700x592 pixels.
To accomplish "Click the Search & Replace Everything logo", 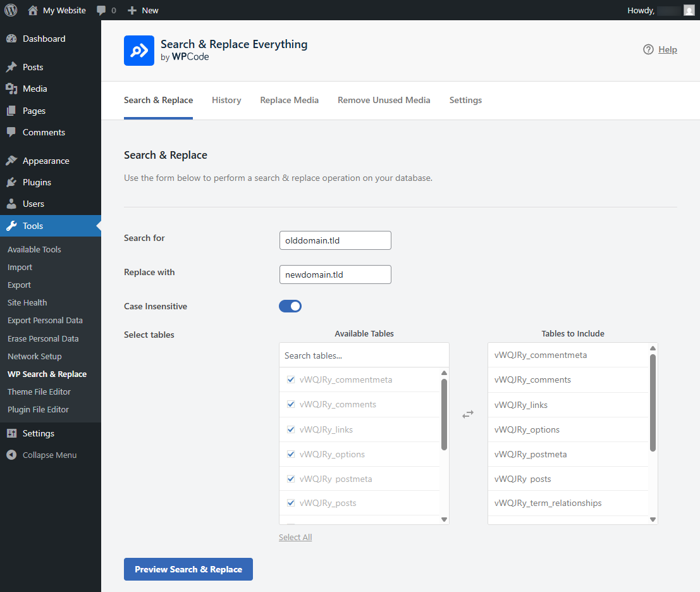I will [139, 51].
